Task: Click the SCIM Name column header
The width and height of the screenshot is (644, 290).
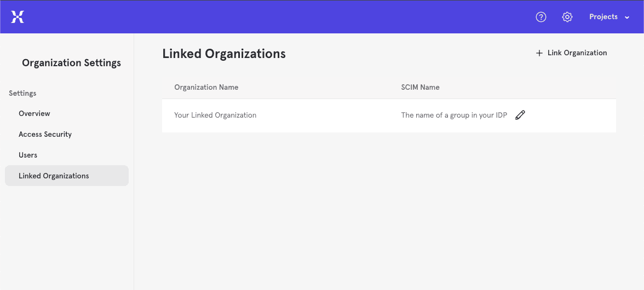Action: coord(420,88)
